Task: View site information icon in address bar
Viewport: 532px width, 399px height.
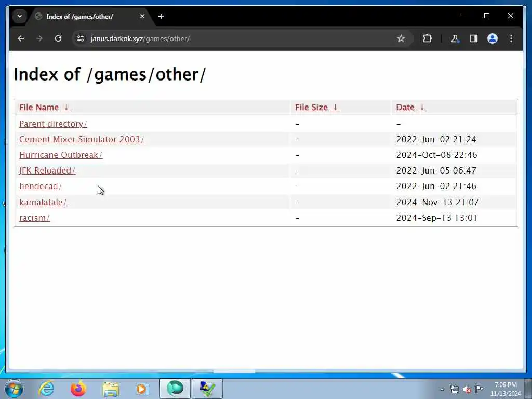Action: [x=81, y=38]
